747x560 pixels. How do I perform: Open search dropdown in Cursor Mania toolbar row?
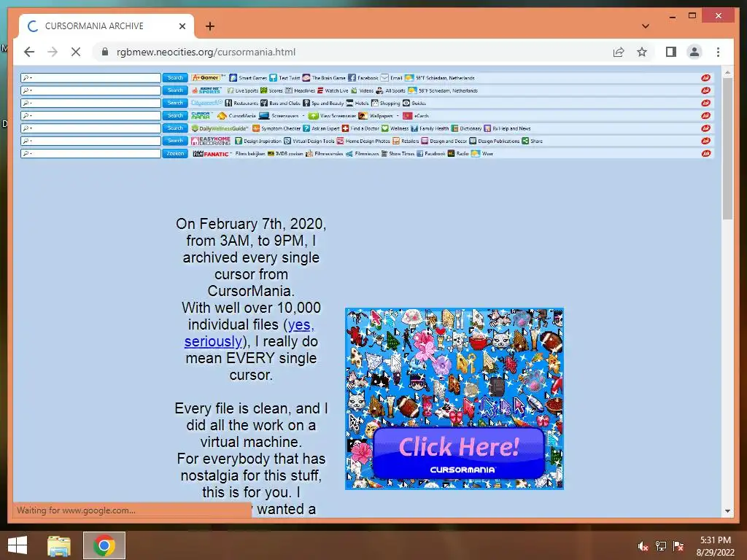point(27,116)
